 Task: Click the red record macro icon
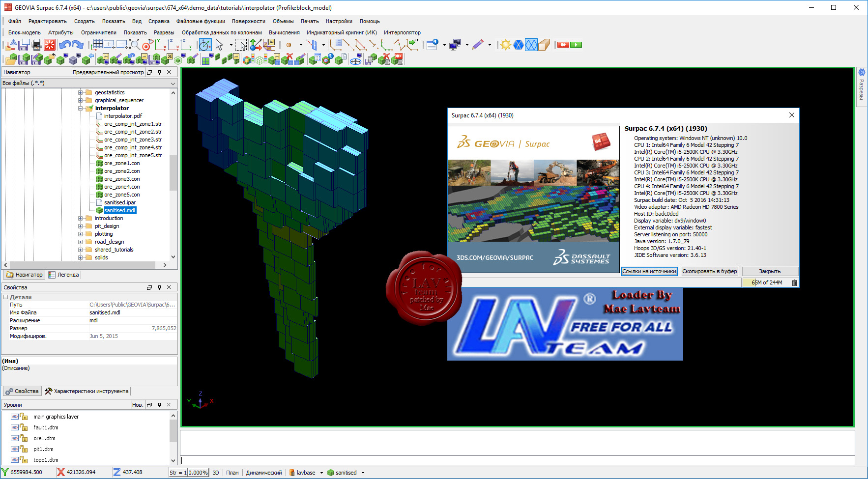click(x=563, y=45)
